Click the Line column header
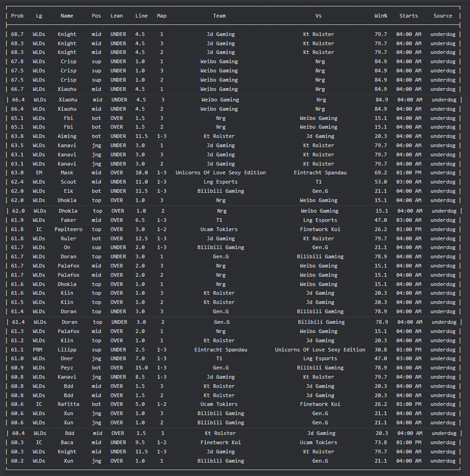Viewport: 470px width, 476px height. (142, 16)
